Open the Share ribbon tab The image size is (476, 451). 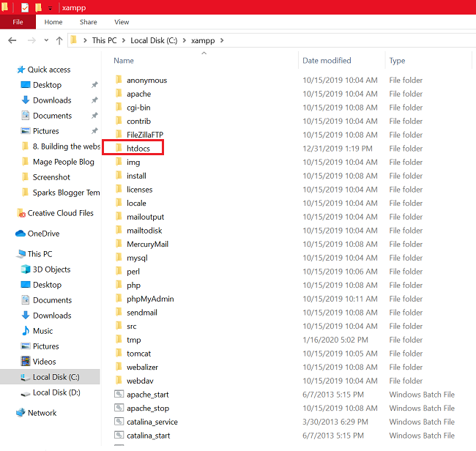click(89, 22)
